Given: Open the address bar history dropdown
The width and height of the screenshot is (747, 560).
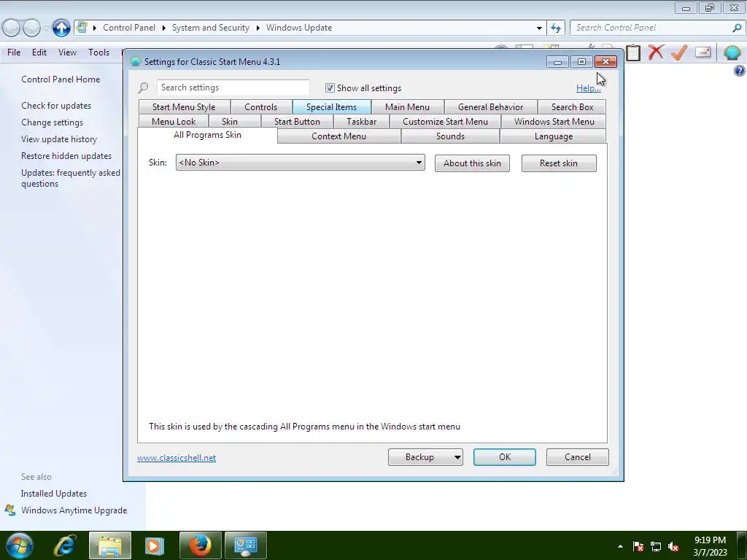Looking at the screenshot, I should [539, 28].
